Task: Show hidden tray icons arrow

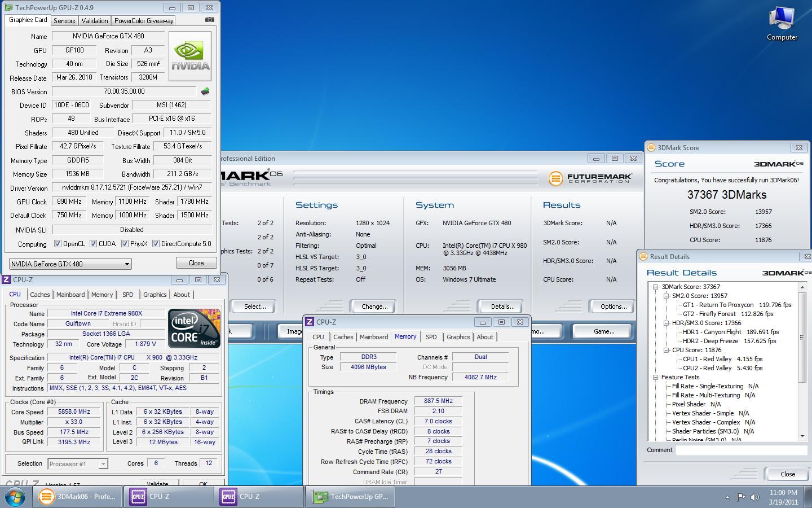Action: [x=727, y=497]
